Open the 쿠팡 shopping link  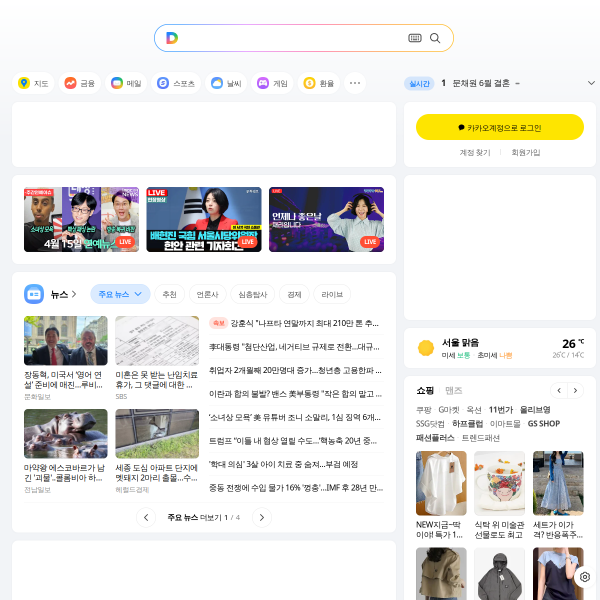pyautogui.click(x=423, y=410)
